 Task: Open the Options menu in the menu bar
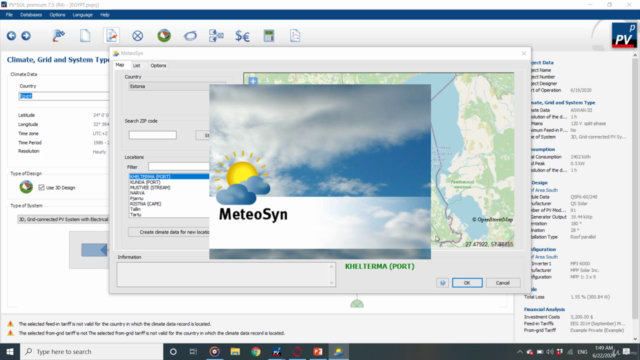57,15
